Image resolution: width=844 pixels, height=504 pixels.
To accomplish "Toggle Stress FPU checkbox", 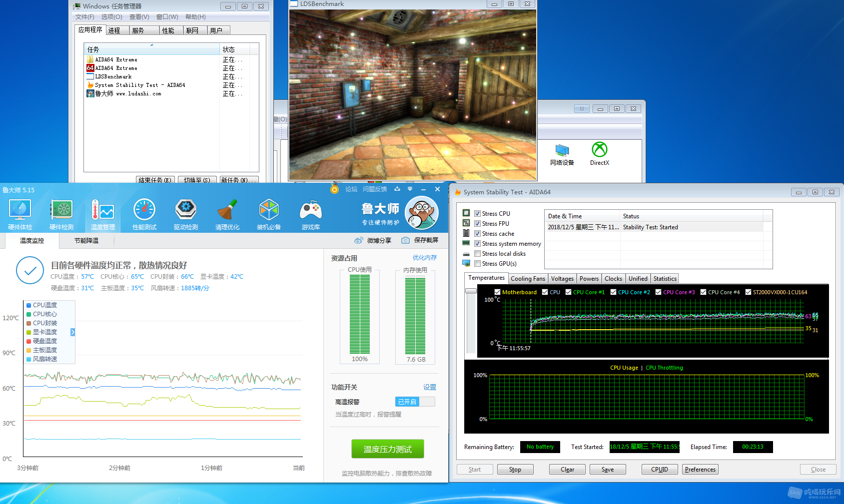I will (477, 223).
